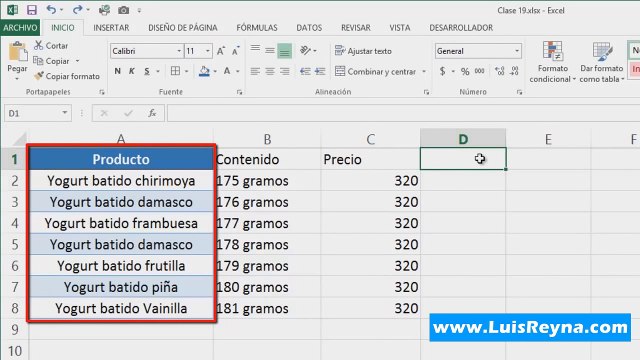Align text to bottom
Screen dimensions: 640x360
coord(284,51)
